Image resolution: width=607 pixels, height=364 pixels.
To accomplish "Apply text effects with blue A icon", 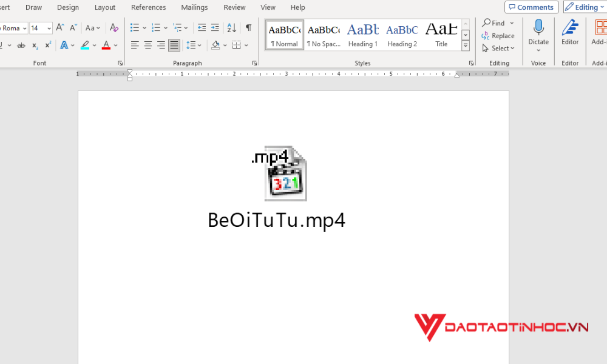I will [64, 45].
